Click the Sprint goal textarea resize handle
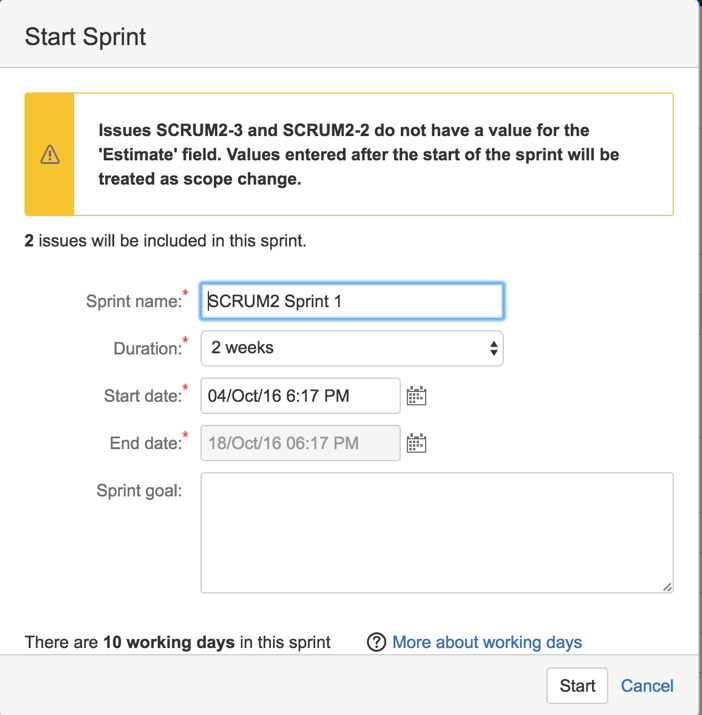This screenshot has height=715, width=702. (667, 587)
